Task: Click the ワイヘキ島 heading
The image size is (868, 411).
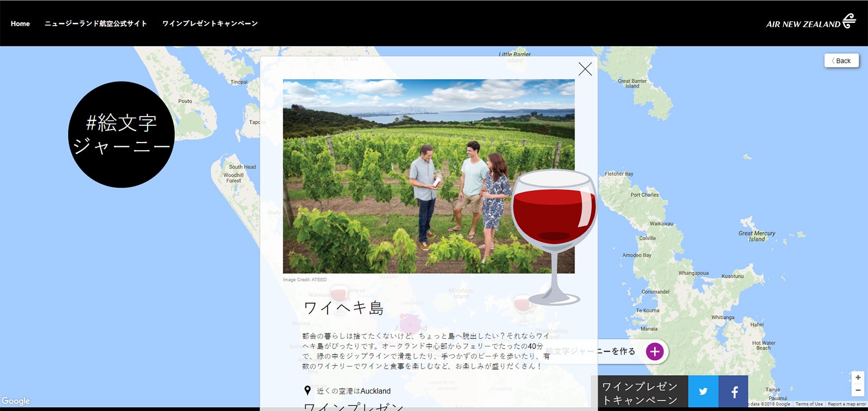Action: pos(344,308)
